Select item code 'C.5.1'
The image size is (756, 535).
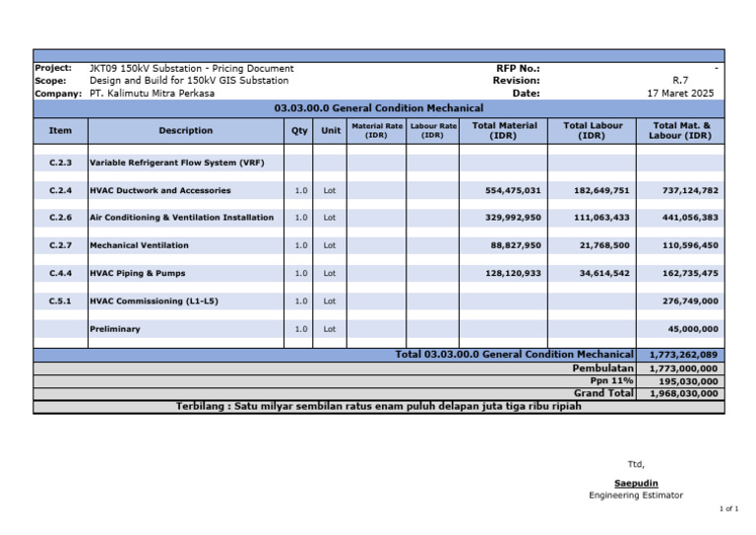pos(60,301)
